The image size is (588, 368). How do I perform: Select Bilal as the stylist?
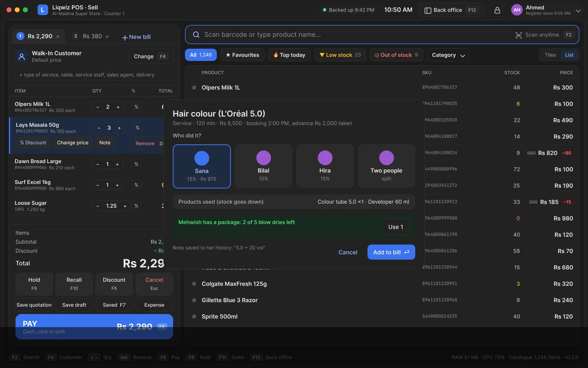coord(263,166)
